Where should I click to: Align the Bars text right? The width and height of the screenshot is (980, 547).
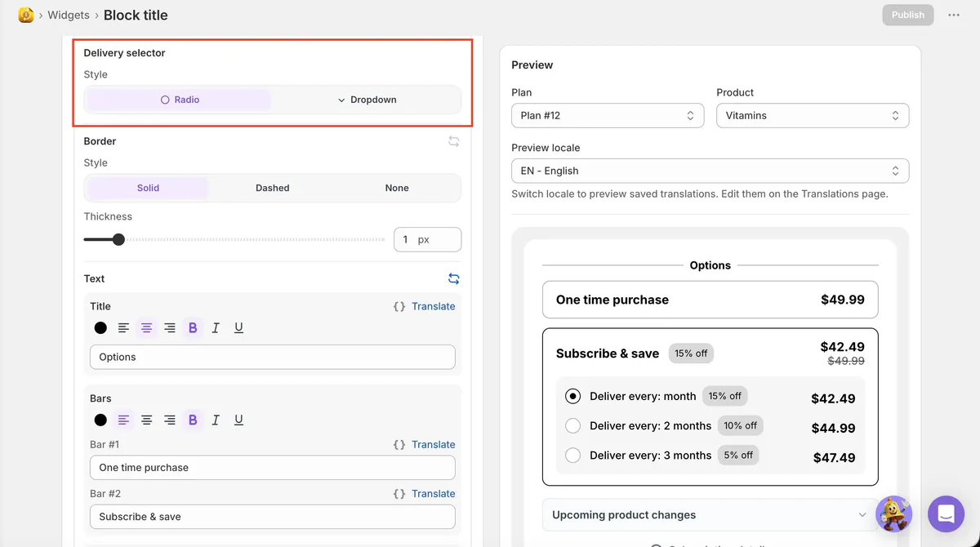(x=170, y=420)
